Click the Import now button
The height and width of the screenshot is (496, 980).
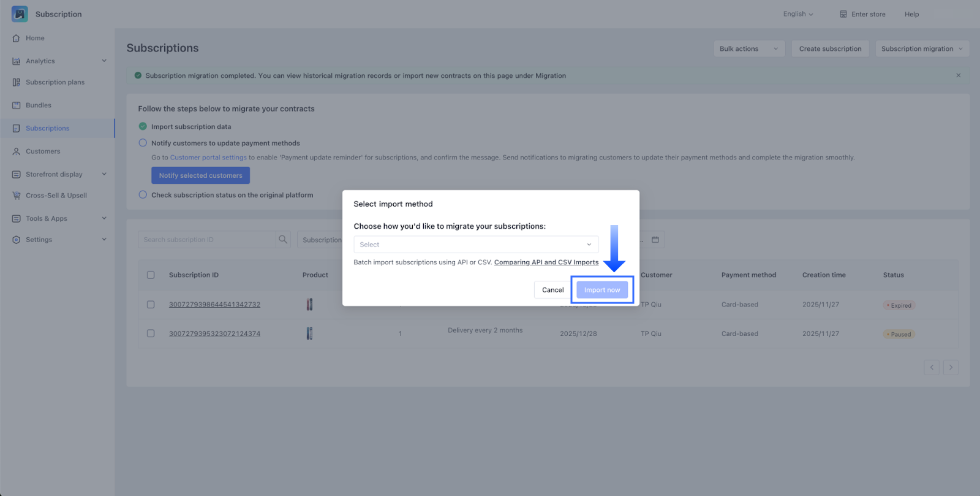(x=602, y=290)
